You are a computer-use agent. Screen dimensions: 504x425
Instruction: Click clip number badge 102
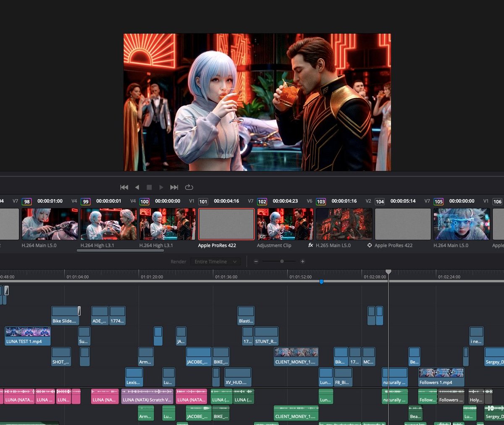tap(262, 201)
